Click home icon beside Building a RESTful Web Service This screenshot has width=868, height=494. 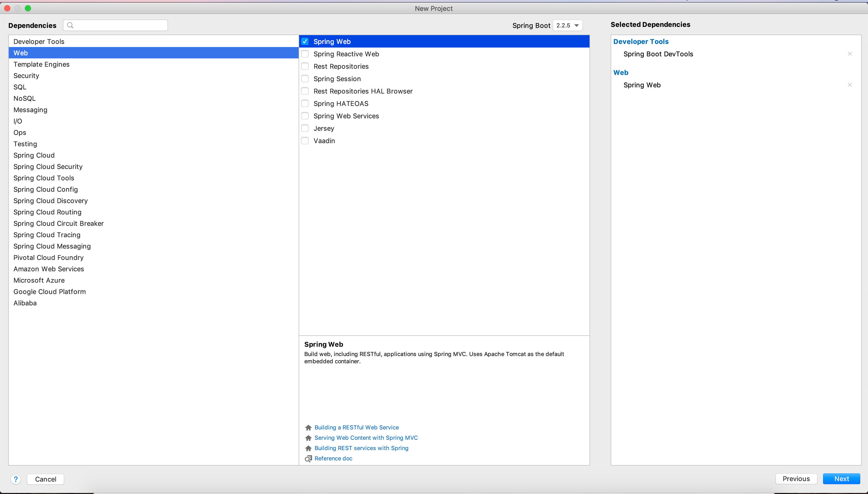308,428
